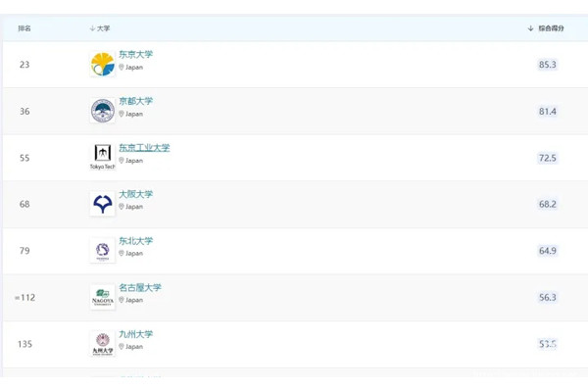Click the 72.5 score badge
Image resolution: width=588 pixels, height=391 pixels.
pos(548,158)
